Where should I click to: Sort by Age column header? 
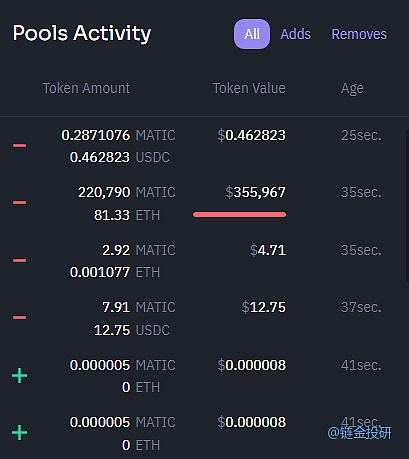pyautogui.click(x=352, y=89)
